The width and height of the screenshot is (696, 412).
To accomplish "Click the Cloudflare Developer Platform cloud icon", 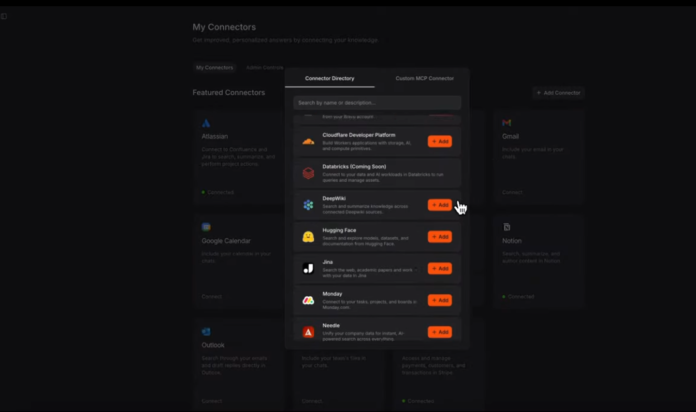I will (308, 142).
